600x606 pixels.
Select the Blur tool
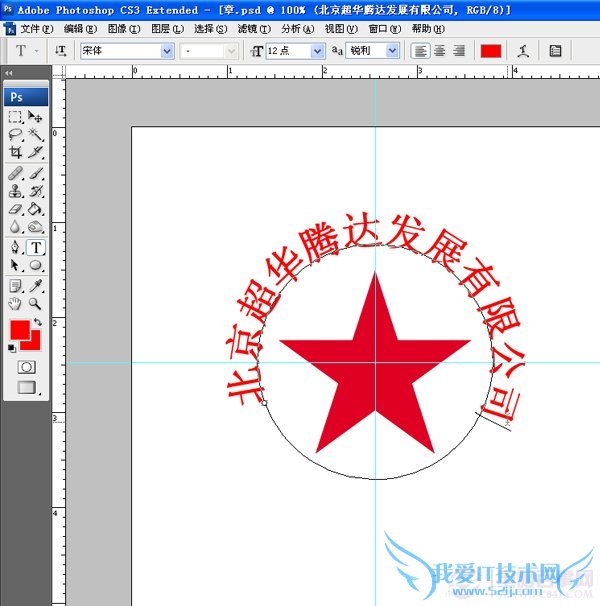15,226
